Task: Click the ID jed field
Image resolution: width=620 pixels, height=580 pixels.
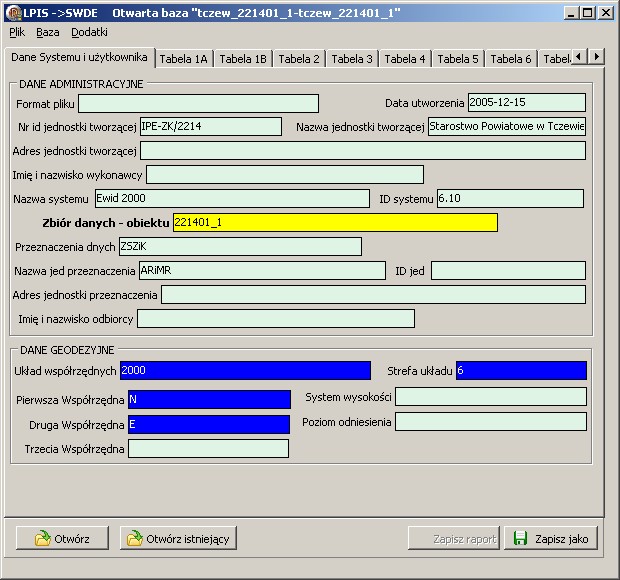Action: click(508, 270)
